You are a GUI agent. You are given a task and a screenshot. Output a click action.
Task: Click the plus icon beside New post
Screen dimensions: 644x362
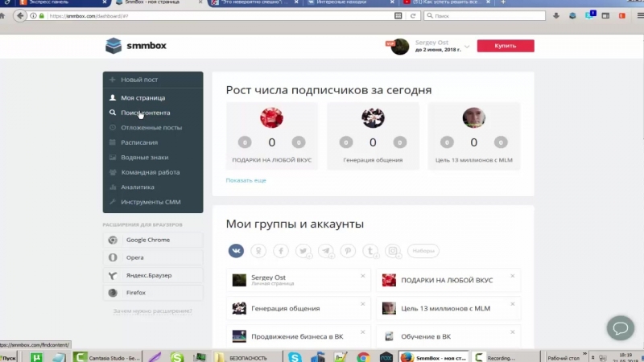[112, 80]
